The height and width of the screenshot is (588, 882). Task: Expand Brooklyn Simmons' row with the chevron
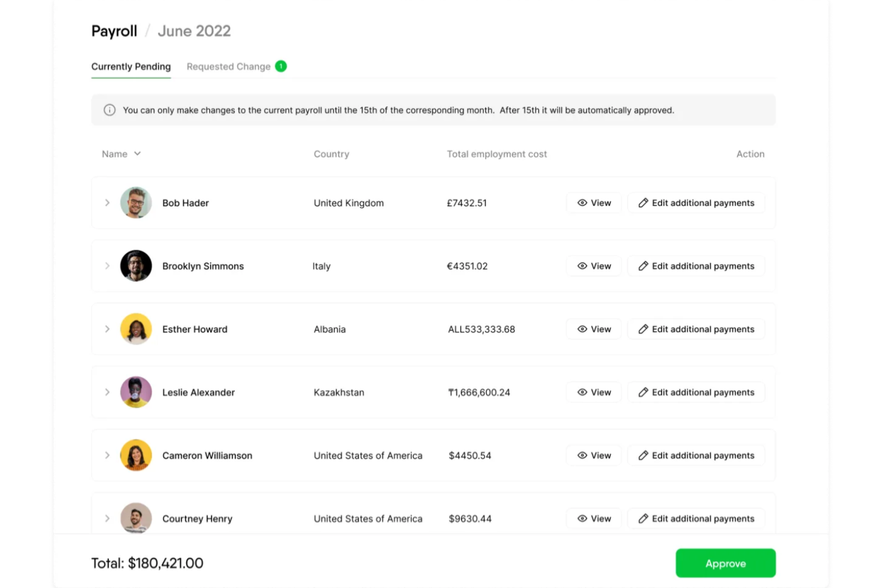(107, 266)
